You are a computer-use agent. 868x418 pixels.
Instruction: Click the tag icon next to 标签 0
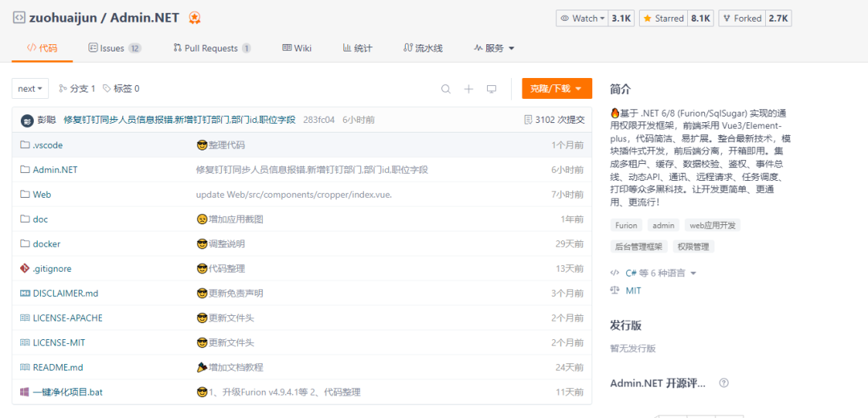tap(107, 88)
